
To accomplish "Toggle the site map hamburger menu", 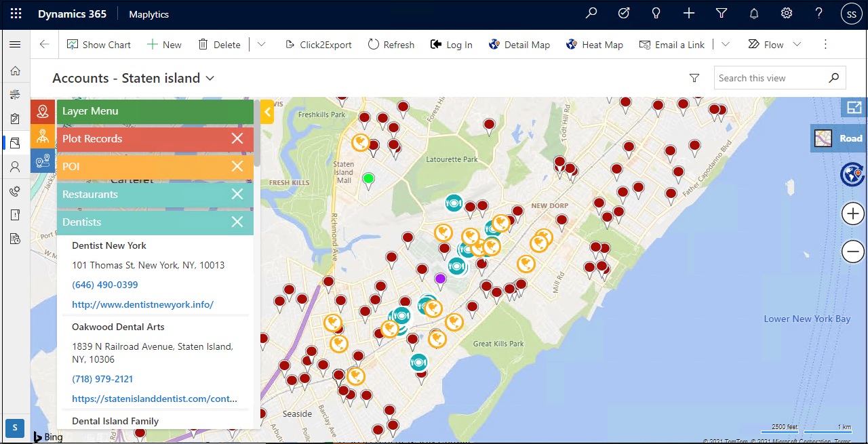I will (x=15, y=45).
